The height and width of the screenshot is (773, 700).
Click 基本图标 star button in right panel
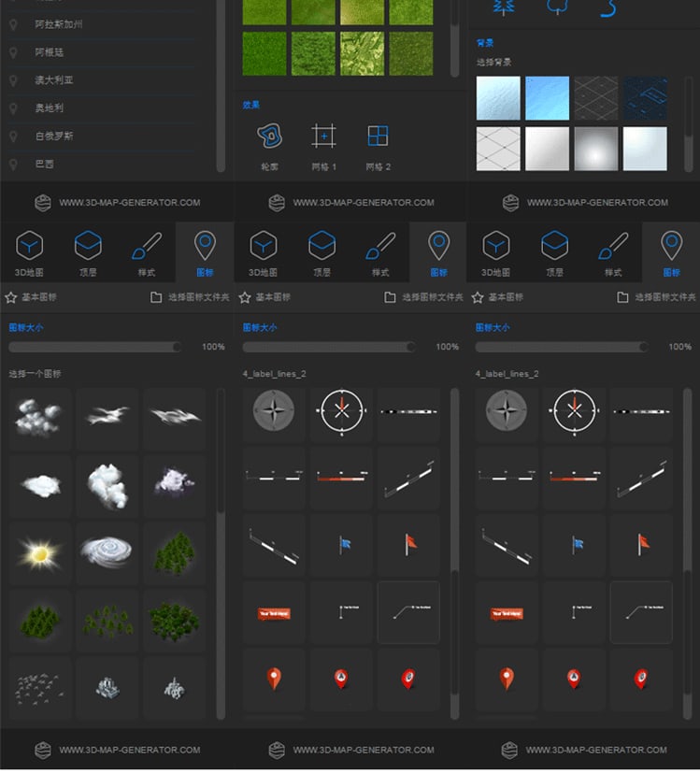[497, 297]
